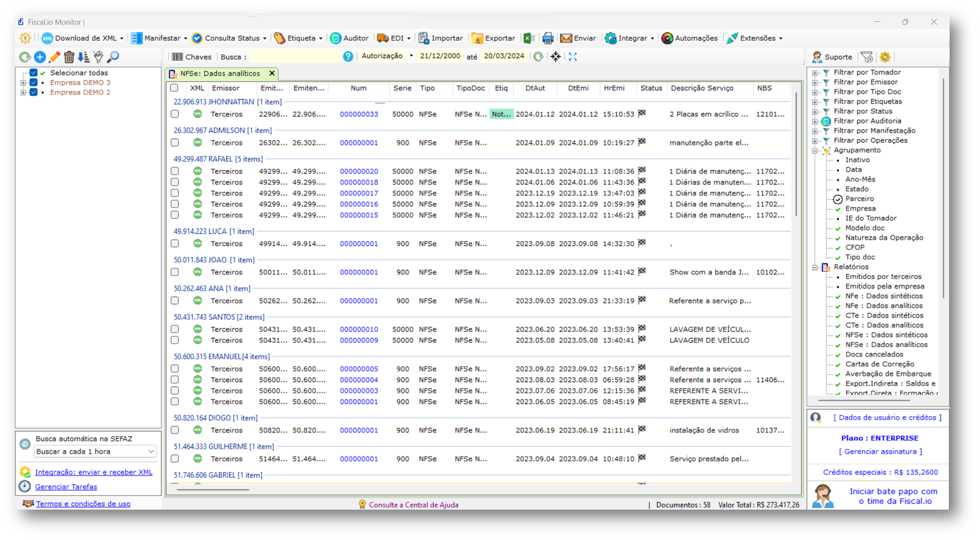Collapse the Agrupamento tree node
This screenshot has height=540, width=980.
(x=815, y=150)
